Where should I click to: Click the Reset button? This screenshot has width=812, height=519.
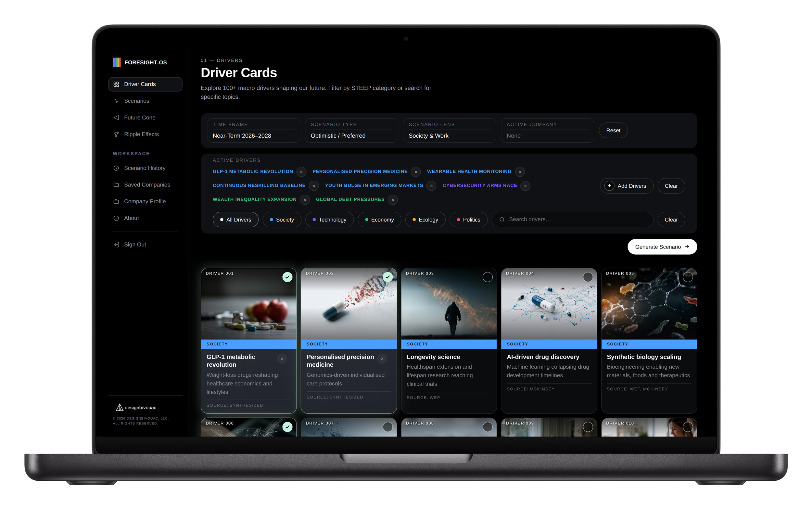(613, 131)
